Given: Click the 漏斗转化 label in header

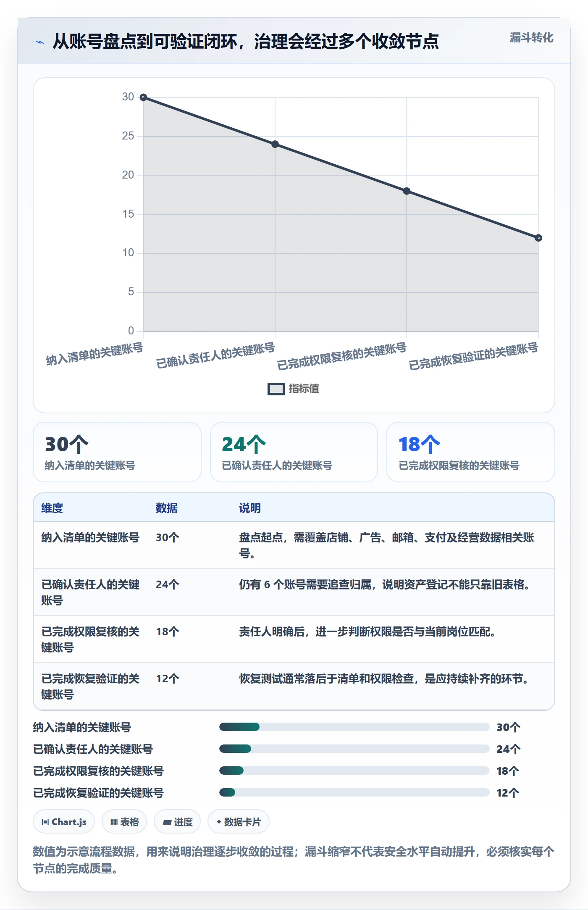Looking at the screenshot, I should pos(531,38).
